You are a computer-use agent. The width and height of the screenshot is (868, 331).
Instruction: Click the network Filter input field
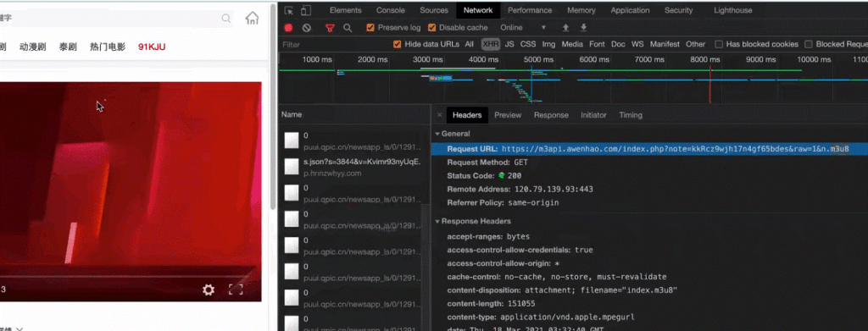click(334, 44)
